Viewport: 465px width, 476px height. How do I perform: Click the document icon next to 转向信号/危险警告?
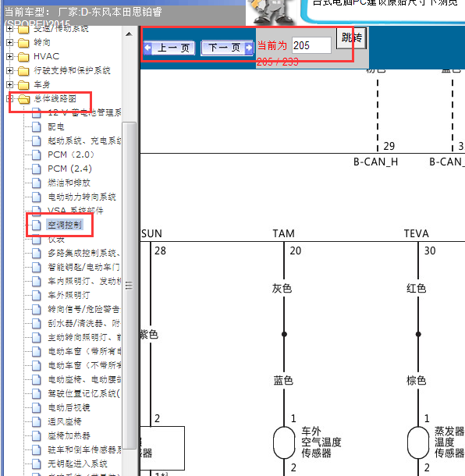[37, 309]
